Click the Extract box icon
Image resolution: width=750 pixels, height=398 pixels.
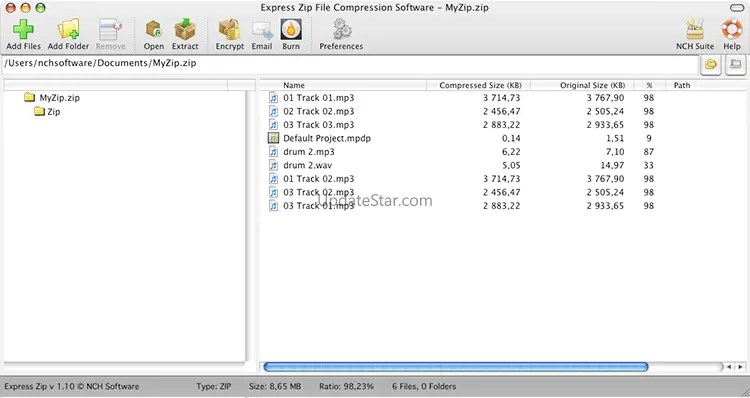point(185,30)
